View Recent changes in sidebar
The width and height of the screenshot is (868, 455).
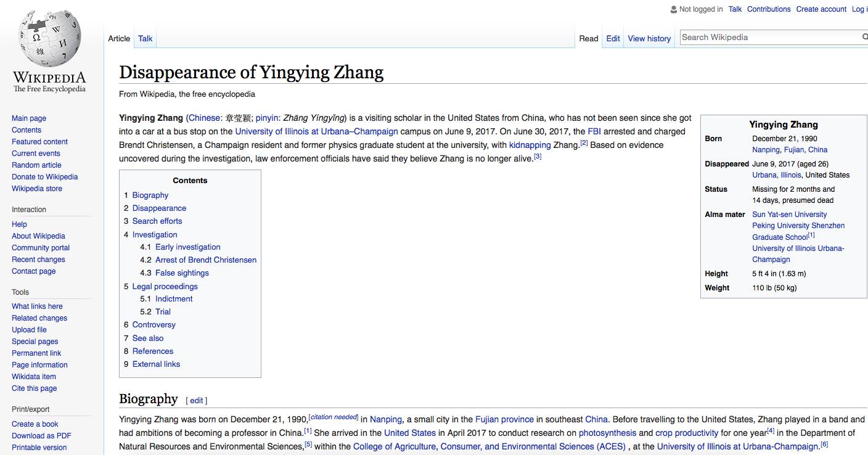(x=38, y=260)
